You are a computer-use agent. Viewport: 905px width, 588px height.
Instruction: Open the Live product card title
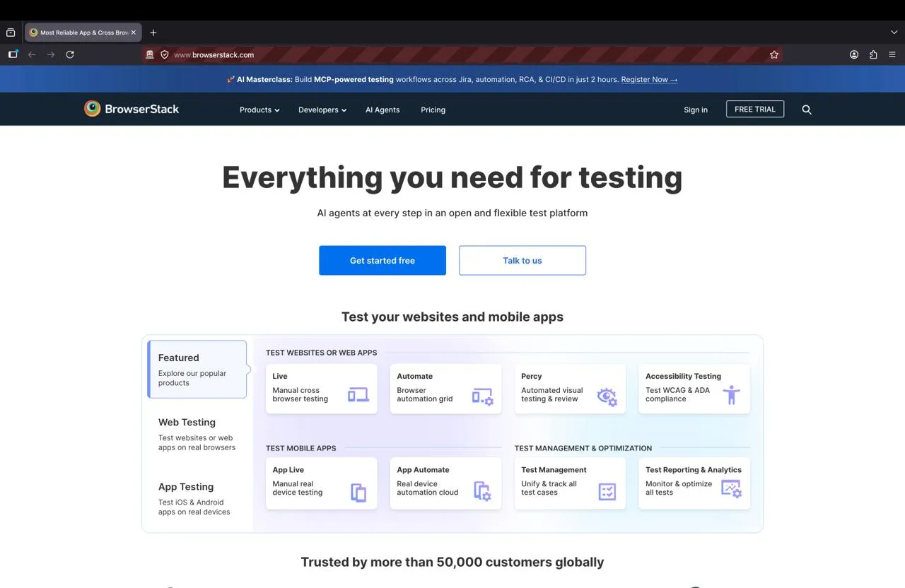(x=280, y=376)
